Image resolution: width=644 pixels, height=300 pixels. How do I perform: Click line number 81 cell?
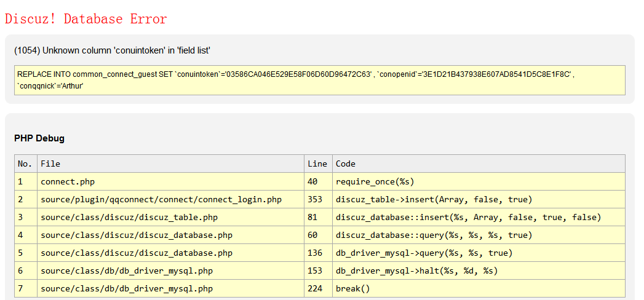[318, 217]
